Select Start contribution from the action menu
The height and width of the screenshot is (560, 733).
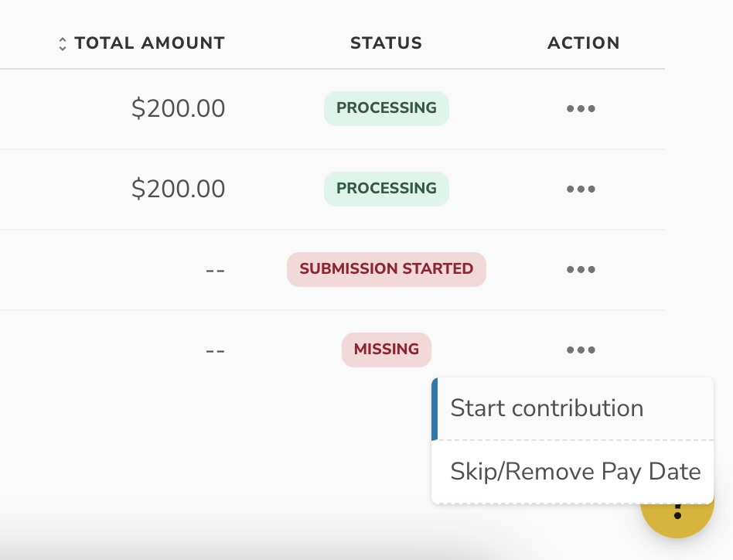click(x=547, y=408)
